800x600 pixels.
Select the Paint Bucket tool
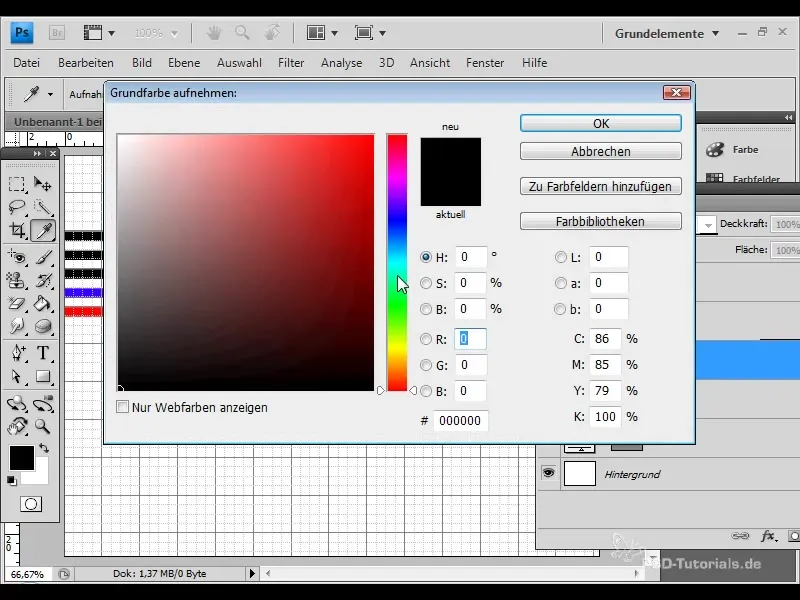(x=42, y=304)
